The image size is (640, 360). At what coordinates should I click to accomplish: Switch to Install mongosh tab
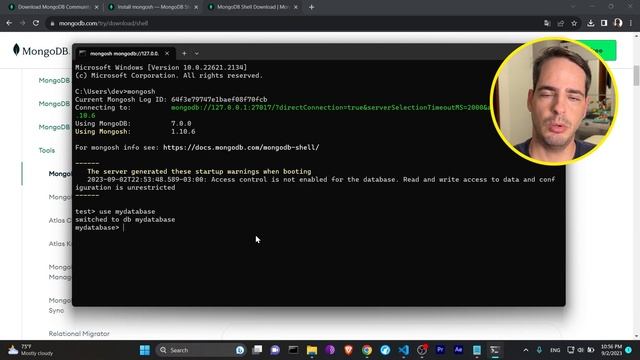click(x=153, y=7)
